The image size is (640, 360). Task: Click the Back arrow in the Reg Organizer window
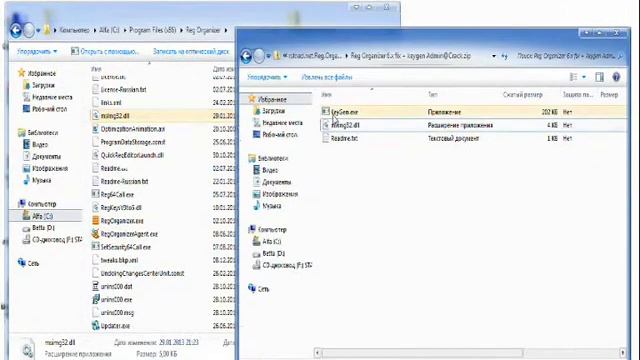16,30
